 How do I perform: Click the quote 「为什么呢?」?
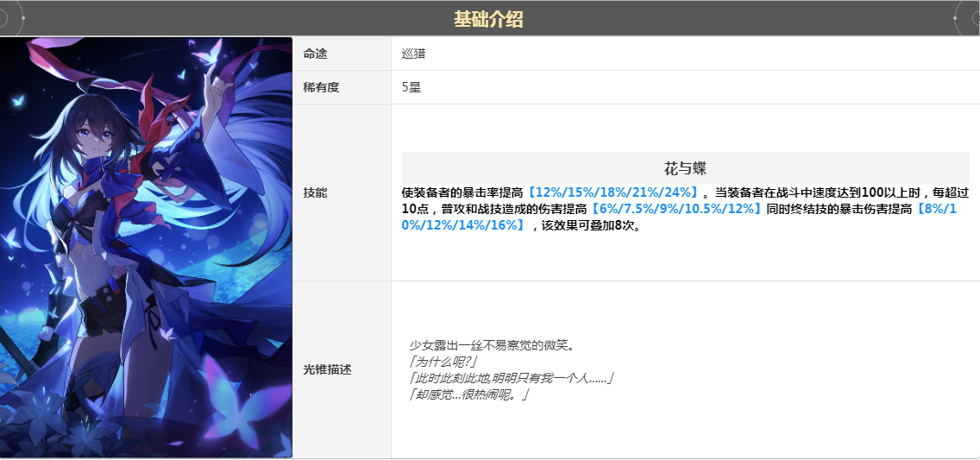point(443,362)
